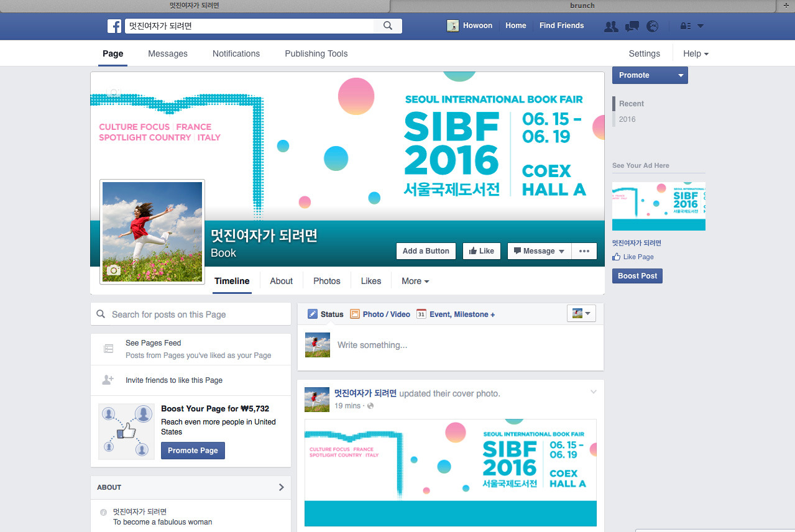
Task: Open post options down chevron
Action: coord(593,392)
